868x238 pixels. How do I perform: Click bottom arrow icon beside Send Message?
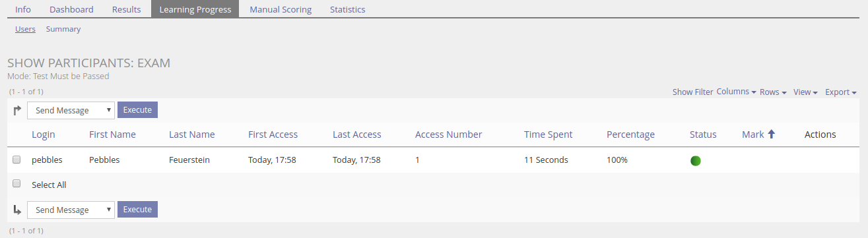click(17, 210)
